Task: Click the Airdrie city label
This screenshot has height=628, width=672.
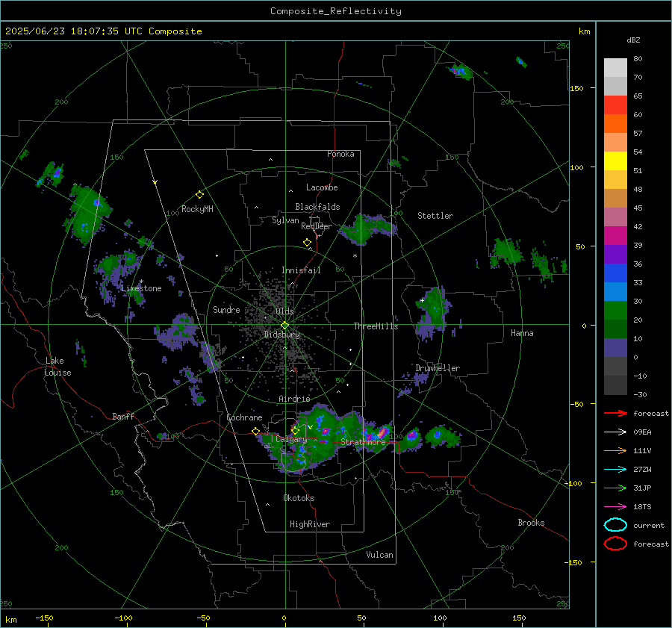Action: (x=294, y=399)
